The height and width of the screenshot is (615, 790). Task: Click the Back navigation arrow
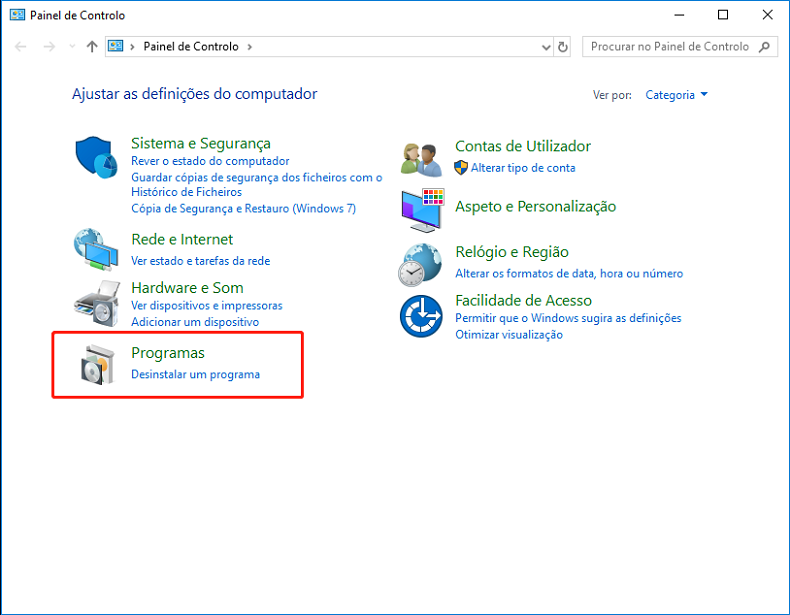21,47
